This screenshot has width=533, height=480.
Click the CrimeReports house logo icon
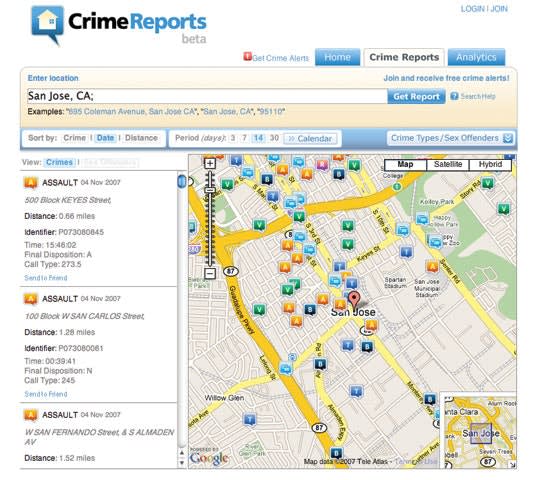click(48, 24)
